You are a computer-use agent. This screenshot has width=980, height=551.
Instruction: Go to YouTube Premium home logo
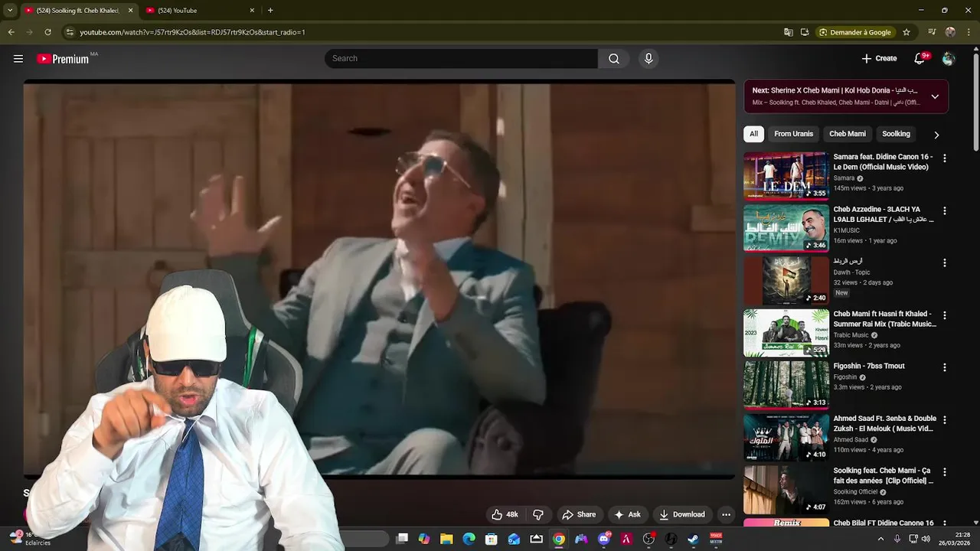tap(63, 59)
